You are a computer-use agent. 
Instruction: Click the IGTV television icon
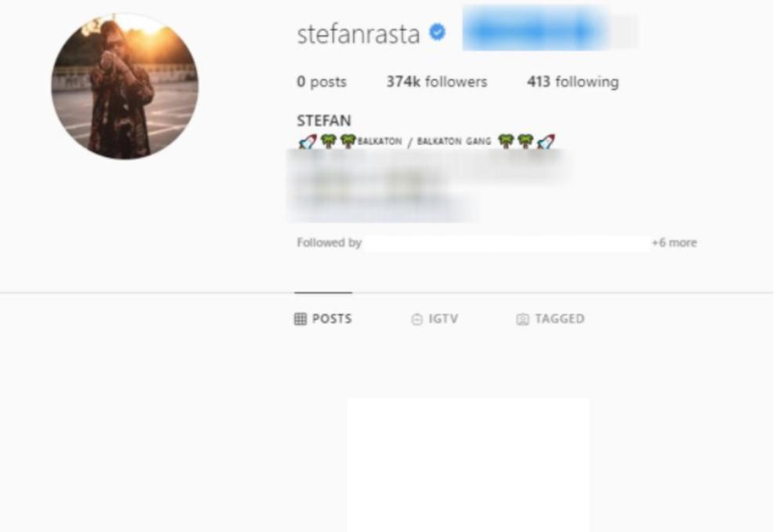(x=417, y=319)
